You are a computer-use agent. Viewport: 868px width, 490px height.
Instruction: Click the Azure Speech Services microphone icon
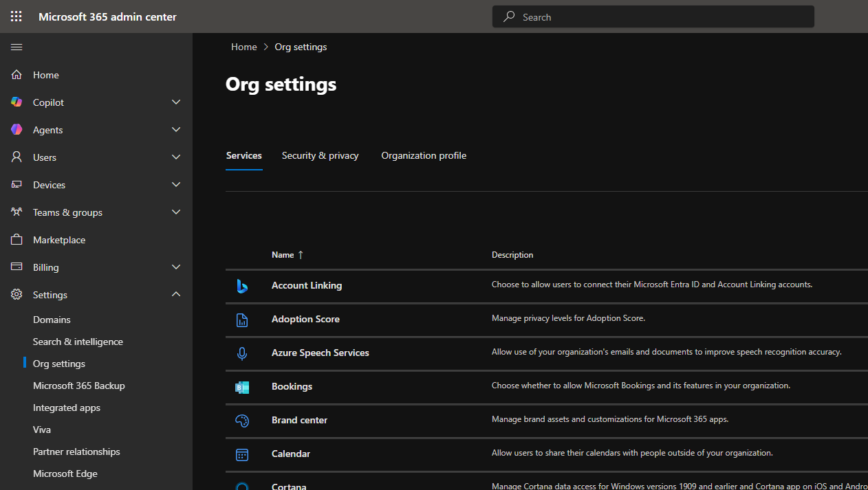[242, 353]
